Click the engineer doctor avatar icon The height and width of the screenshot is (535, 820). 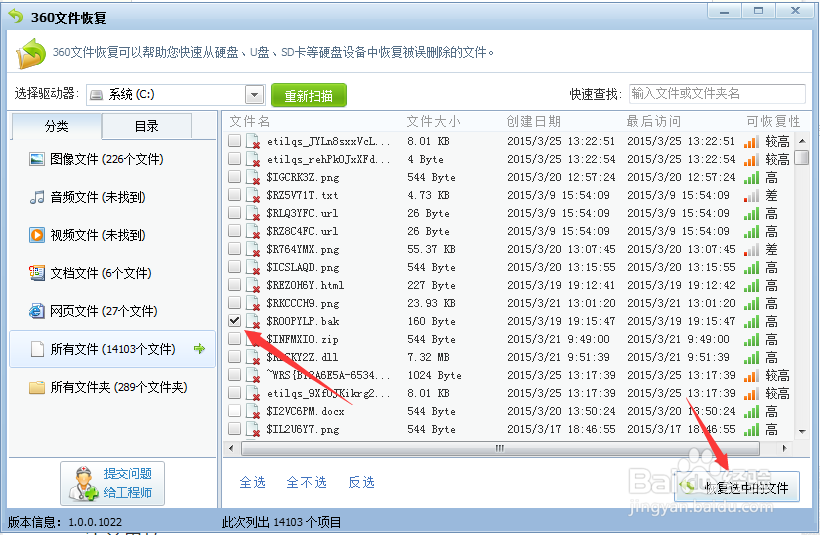[x=83, y=484]
